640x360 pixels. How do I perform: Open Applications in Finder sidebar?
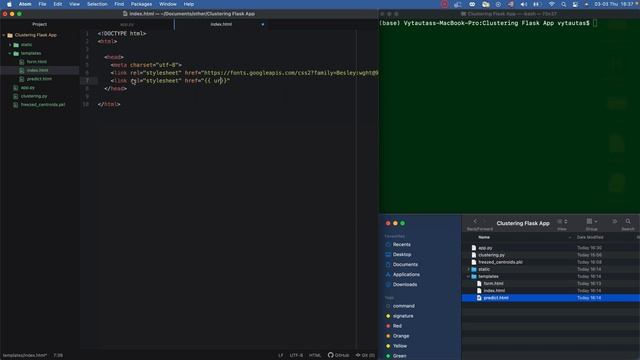[406, 274]
